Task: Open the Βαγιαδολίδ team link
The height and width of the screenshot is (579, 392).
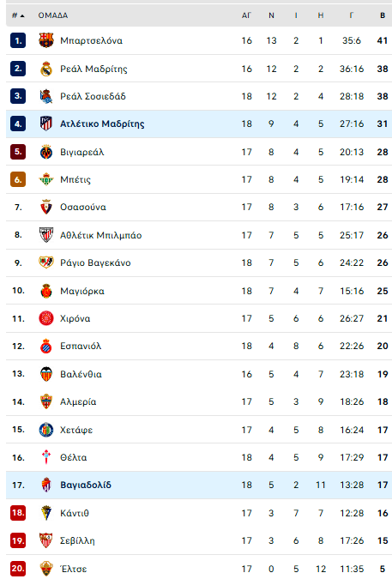Action: (x=86, y=485)
